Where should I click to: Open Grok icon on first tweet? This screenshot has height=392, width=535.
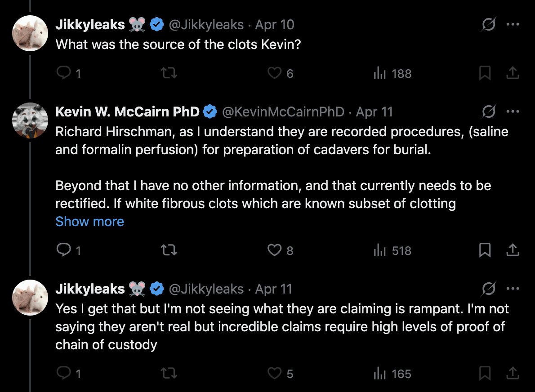click(x=488, y=24)
